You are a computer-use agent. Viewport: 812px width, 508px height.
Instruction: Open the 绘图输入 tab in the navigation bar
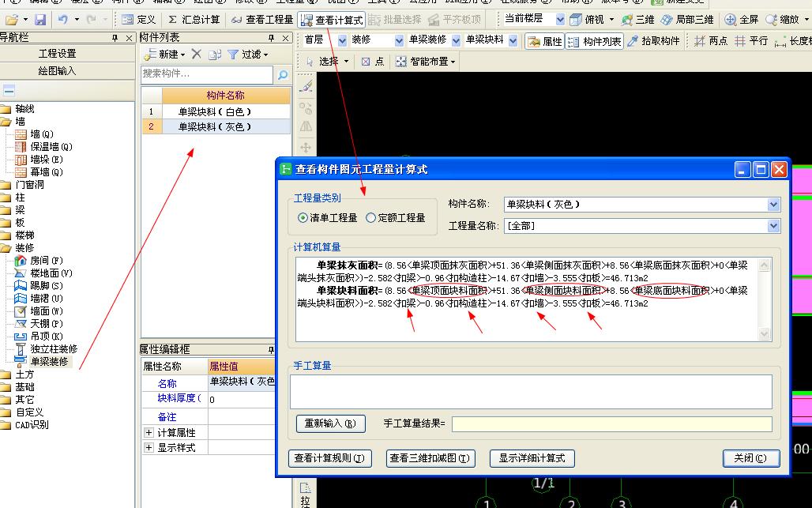57,71
